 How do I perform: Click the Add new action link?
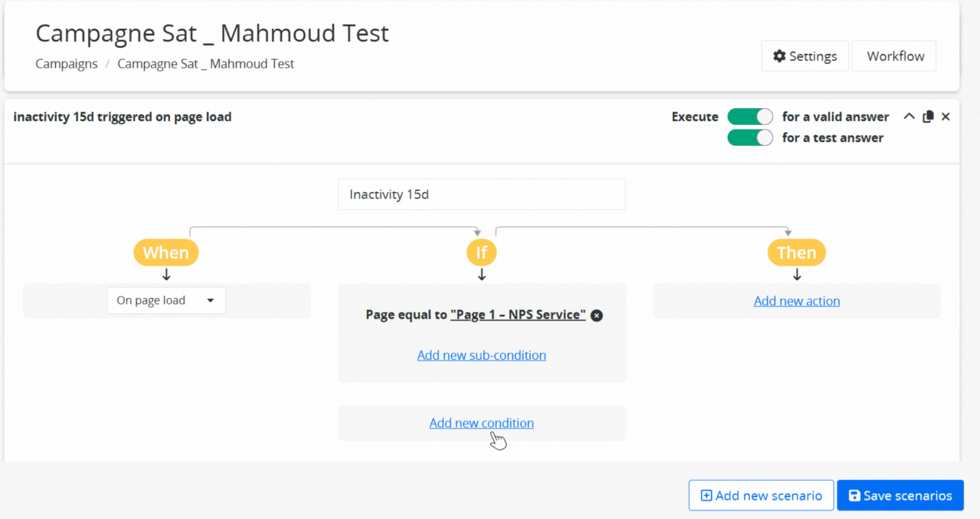[x=797, y=301]
